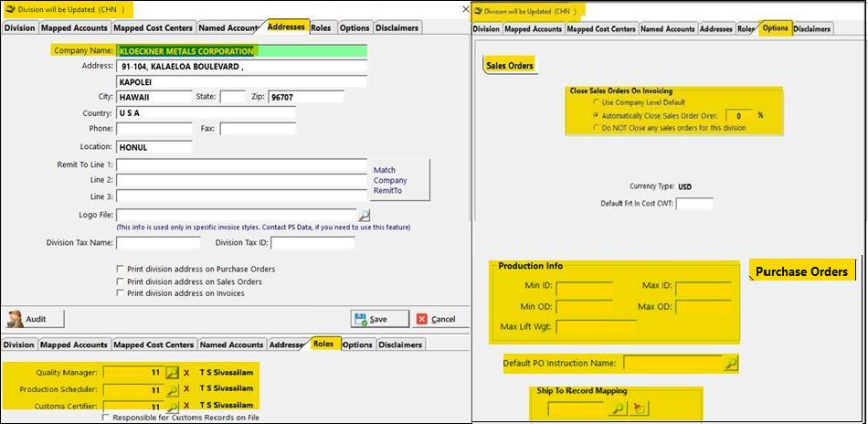Image resolution: width=868 pixels, height=424 pixels.
Task: Click the Location field showing HONUL
Action: click(x=153, y=147)
